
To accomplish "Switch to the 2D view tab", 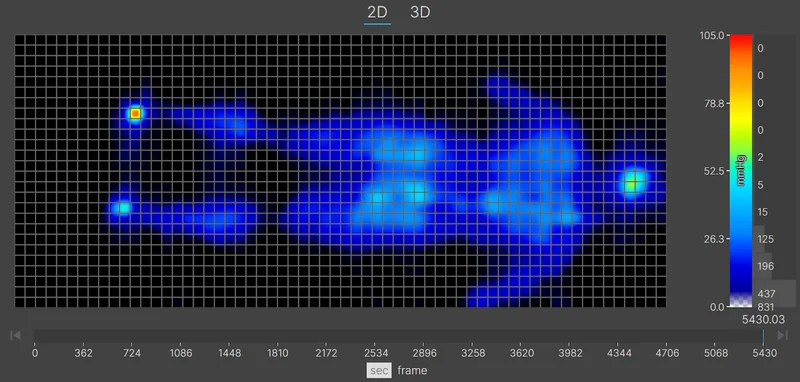I will (378, 12).
